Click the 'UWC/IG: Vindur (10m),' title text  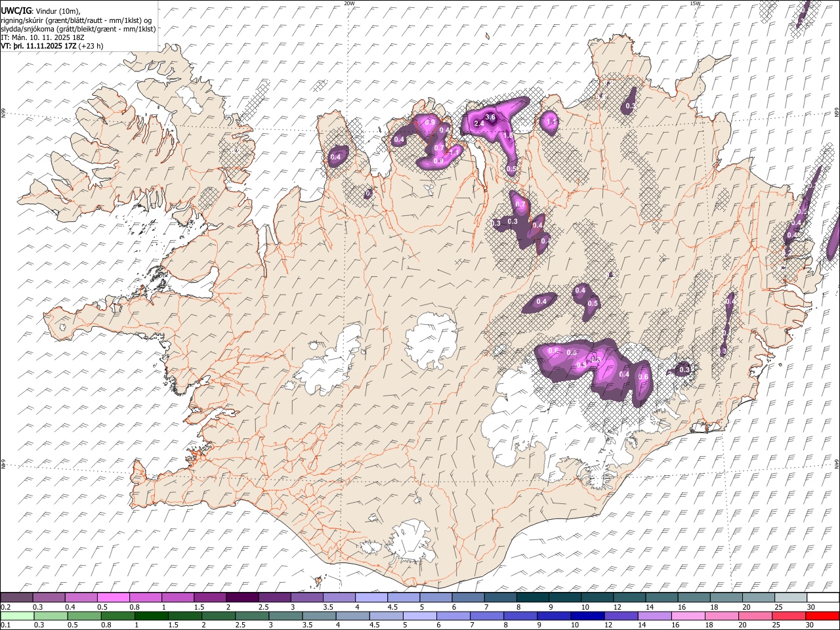[x=41, y=11]
